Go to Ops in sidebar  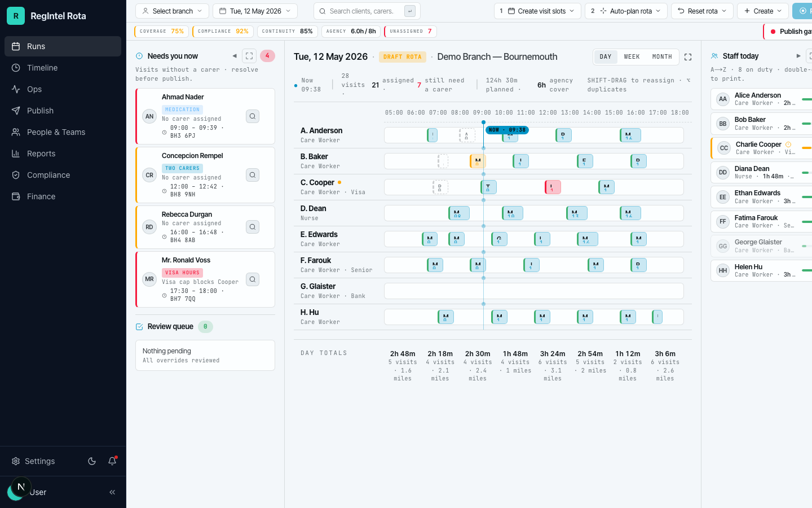click(63, 89)
